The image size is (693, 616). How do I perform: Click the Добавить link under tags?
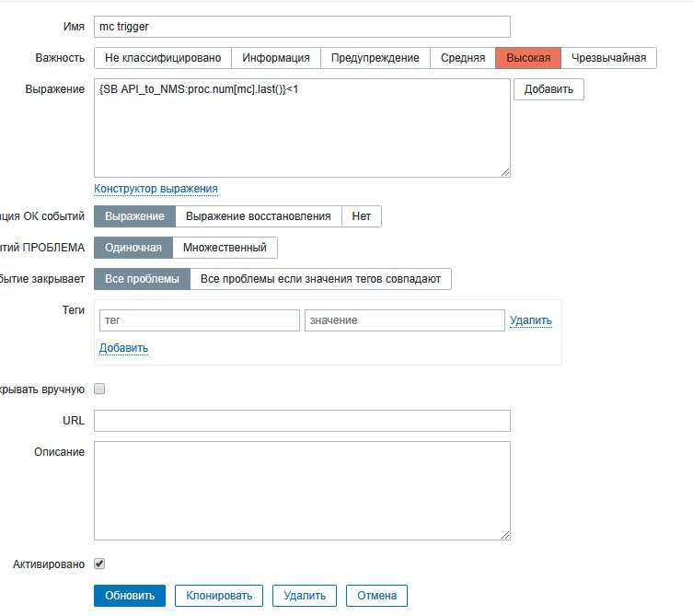[123, 348]
